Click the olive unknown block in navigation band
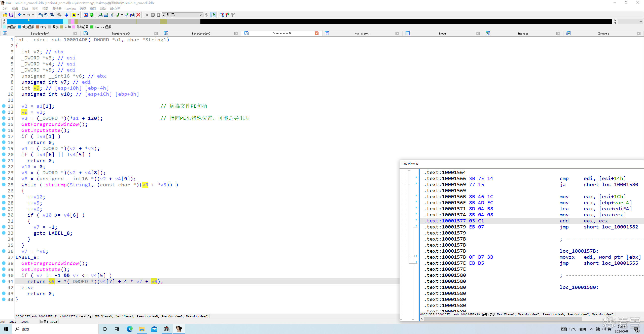Viewport: 644px width, 334px height. click(x=163, y=21)
